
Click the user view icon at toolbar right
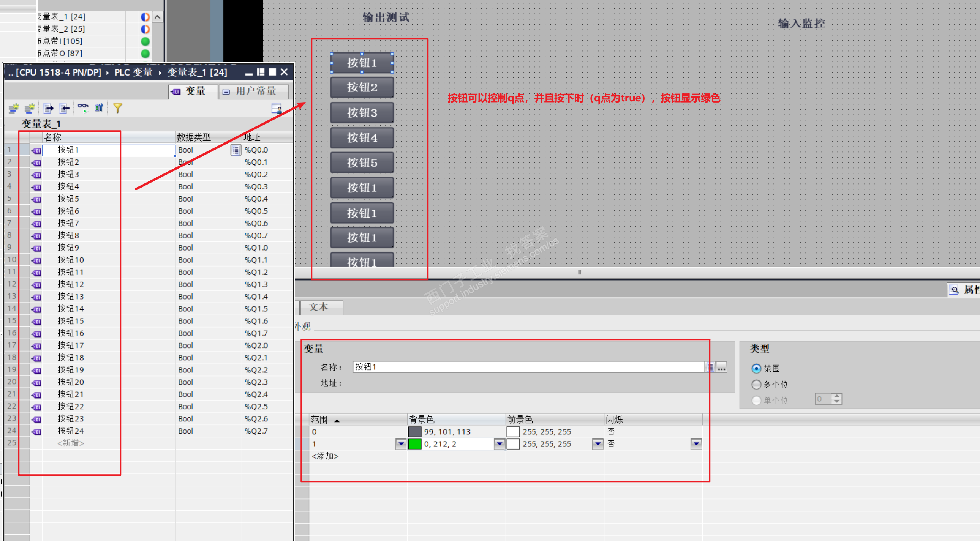(x=277, y=109)
